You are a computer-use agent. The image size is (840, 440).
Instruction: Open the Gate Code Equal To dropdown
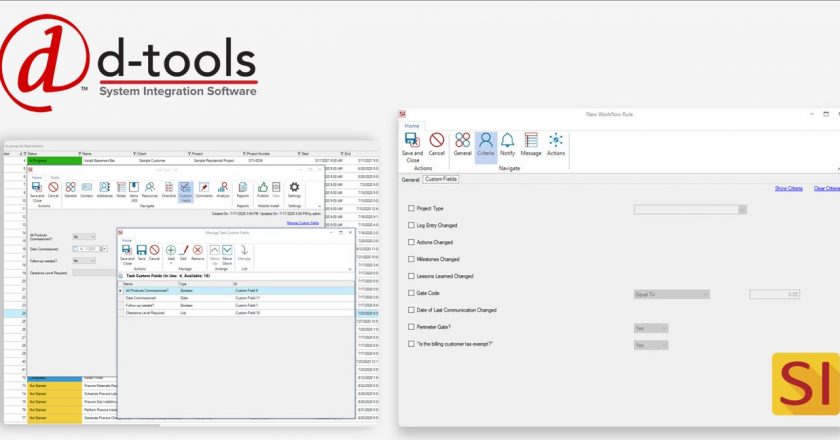pos(672,294)
